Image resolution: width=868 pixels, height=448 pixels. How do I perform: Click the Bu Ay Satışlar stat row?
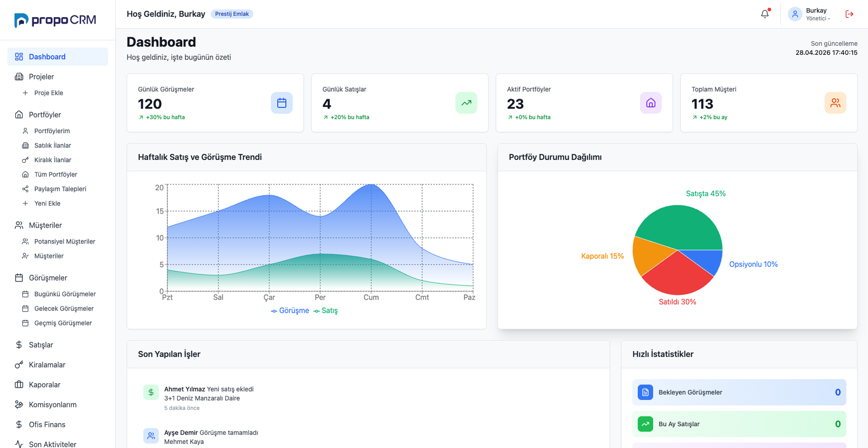(x=739, y=424)
